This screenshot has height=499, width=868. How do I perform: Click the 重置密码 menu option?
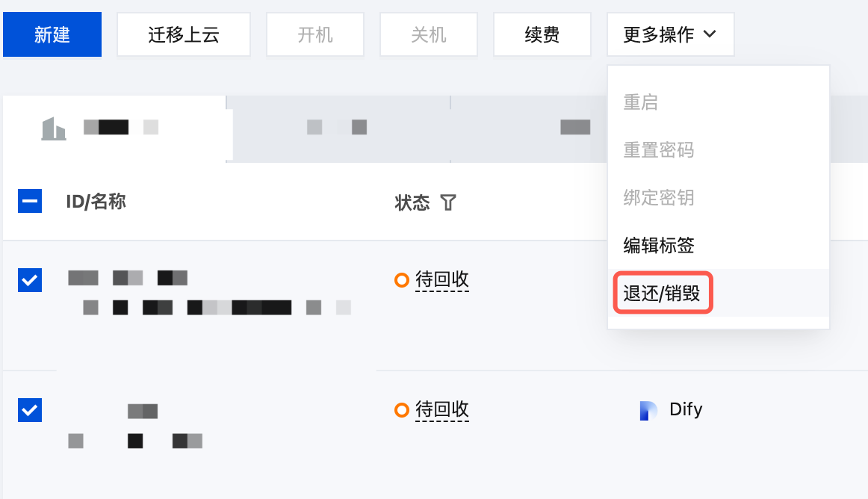tap(659, 150)
